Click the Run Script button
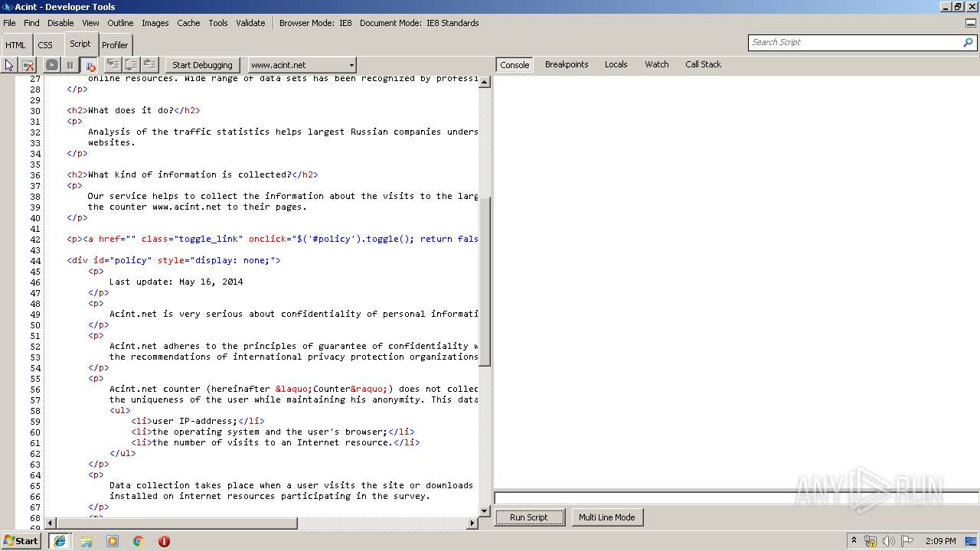This screenshot has width=980, height=551. pyautogui.click(x=528, y=517)
